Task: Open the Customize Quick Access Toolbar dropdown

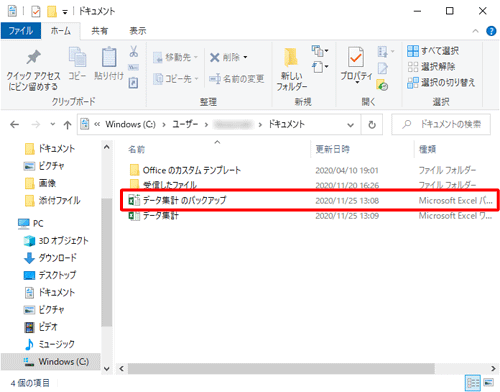Action: click(65, 12)
